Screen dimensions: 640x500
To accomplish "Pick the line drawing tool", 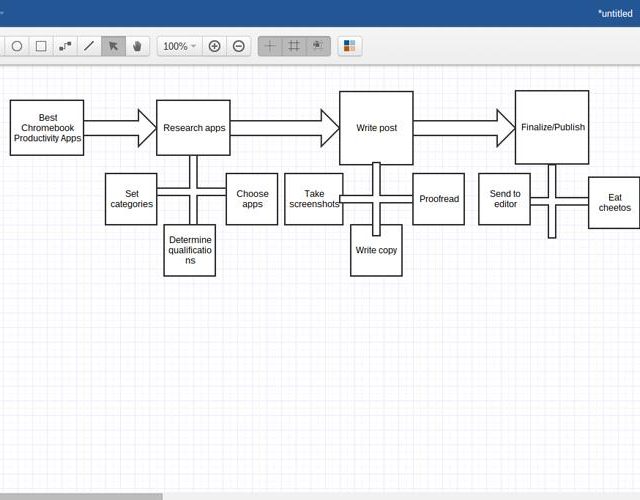I will pyautogui.click(x=89, y=46).
